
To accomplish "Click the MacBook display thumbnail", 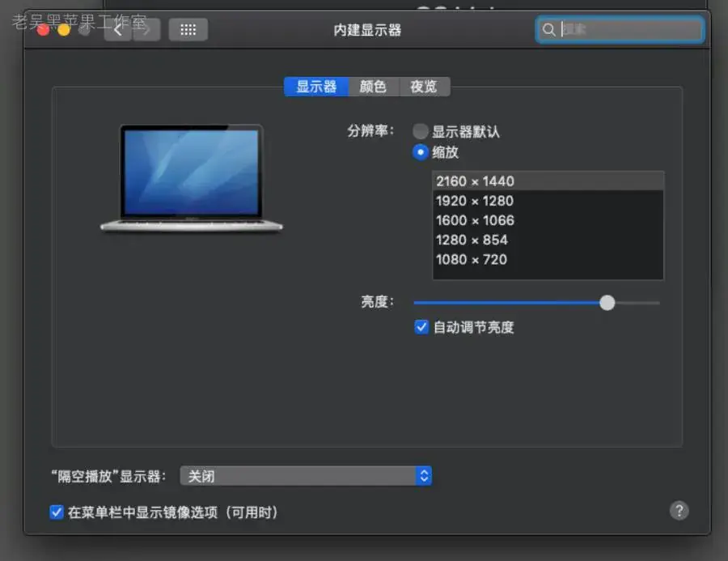I will click(x=191, y=178).
